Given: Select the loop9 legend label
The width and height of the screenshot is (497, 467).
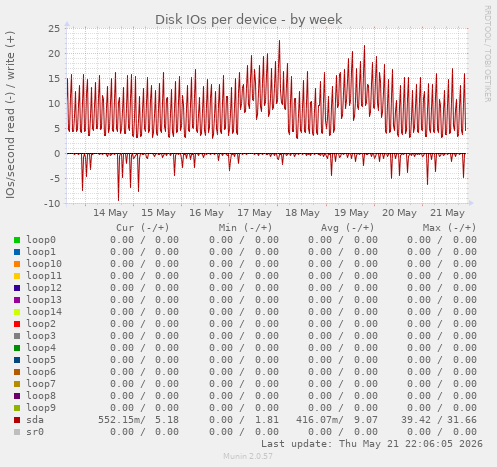Looking at the screenshot, I should (41, 408).
